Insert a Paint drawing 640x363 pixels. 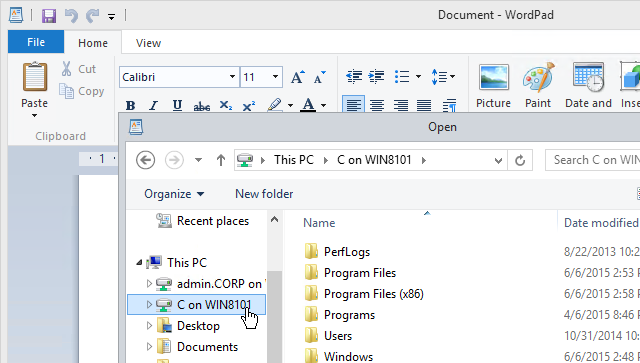pyautogui.click(x=538, y=86)
